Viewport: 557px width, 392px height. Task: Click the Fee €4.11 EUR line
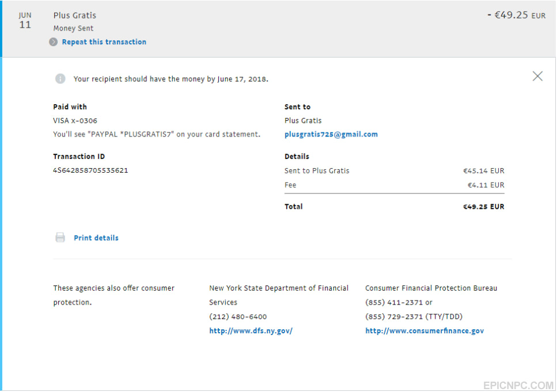(x=395, y=185)
